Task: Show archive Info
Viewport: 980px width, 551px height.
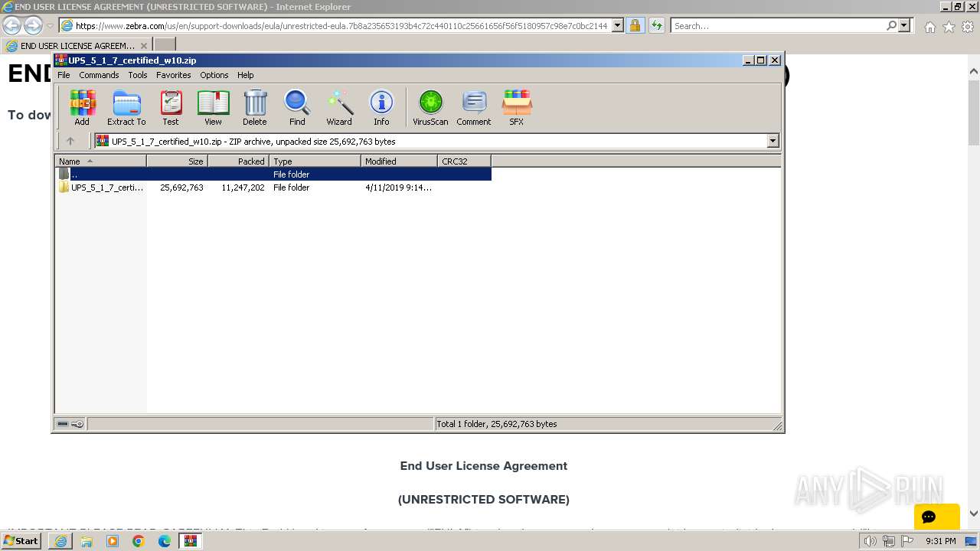Action: pyautogui.click(x=381, y=107)
